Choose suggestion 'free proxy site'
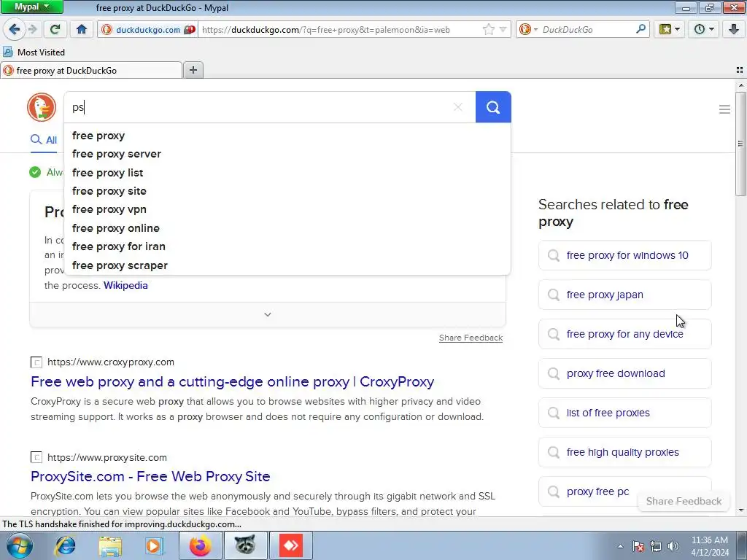 (x=287, y=191)
